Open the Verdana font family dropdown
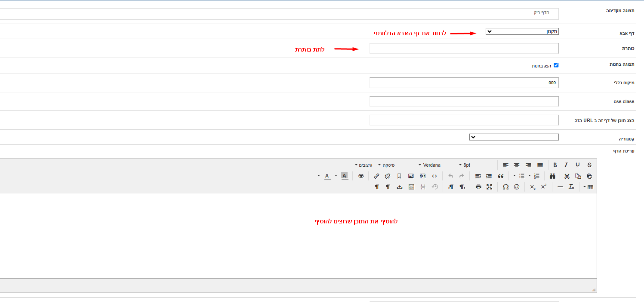Screen dimensions: 644x302 pos(429,165)
